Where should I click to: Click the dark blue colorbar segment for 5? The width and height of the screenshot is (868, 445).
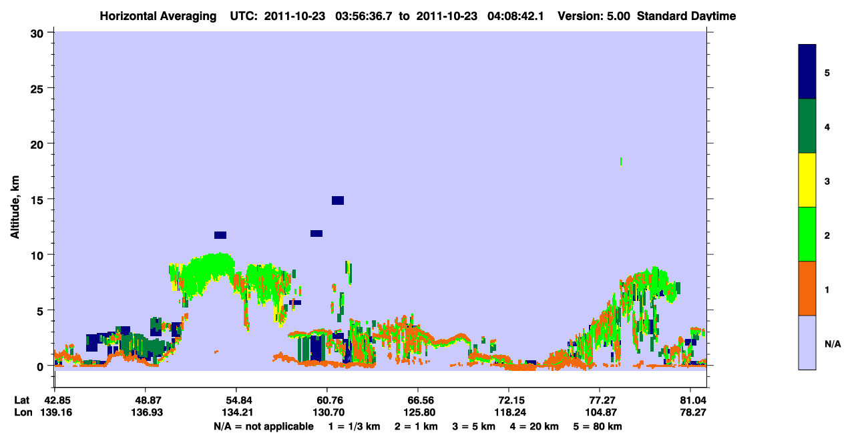(807, 71)
